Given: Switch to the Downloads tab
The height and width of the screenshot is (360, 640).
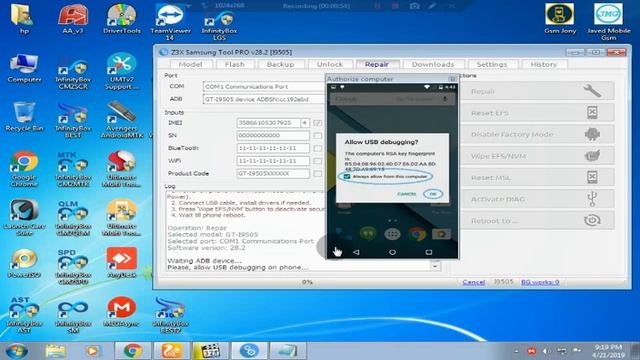Looking at the screenshot, I should (433, 64).
